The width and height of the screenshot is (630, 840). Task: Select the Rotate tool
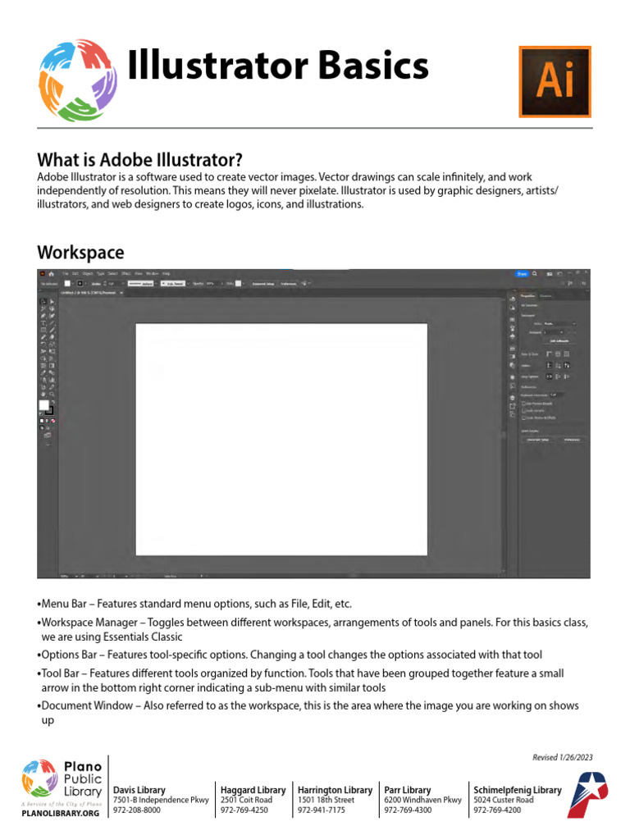click(x=43, y=344)
